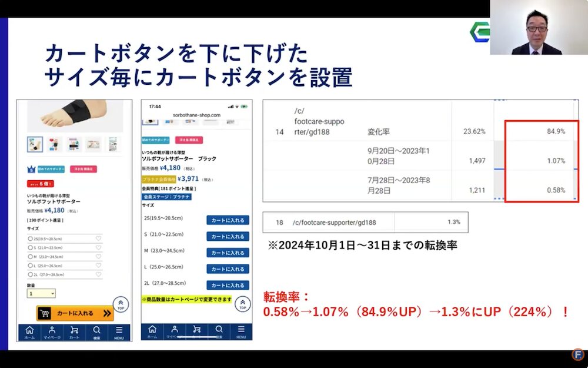
Task: Select size M(23.0~24.5cm) radio button
Action: coord(30,257)
